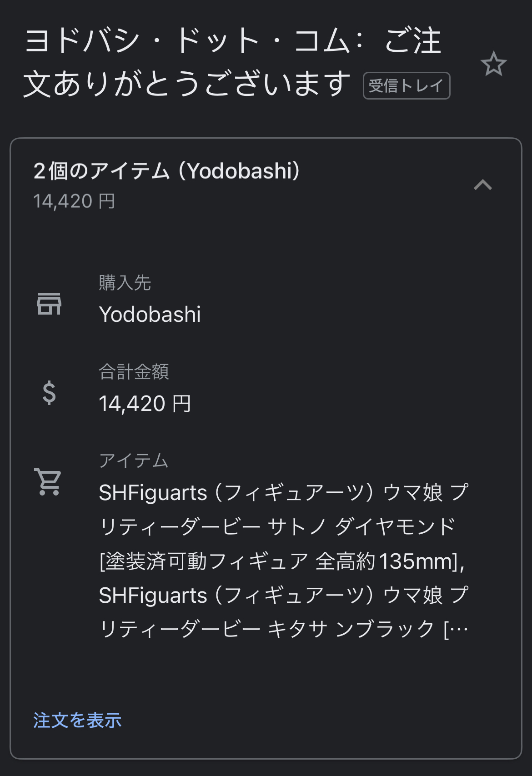This screenshot has width=532, height=776.
Task: Click the 2個のアイテム (Yodobashi) header
Action: (x=166, y=171)
